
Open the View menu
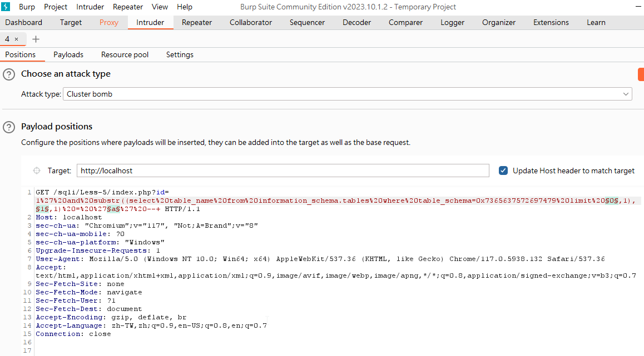click(x=160, y=7)
